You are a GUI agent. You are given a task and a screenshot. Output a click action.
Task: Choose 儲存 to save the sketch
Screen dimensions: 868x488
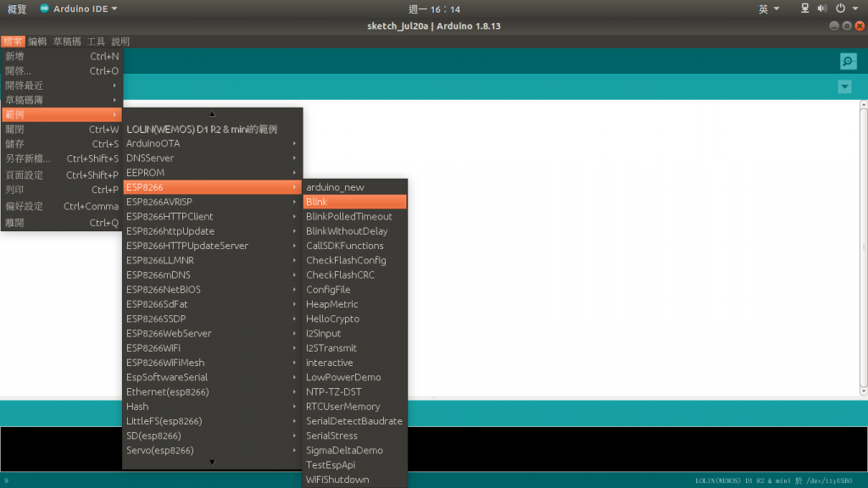point(61,144)
